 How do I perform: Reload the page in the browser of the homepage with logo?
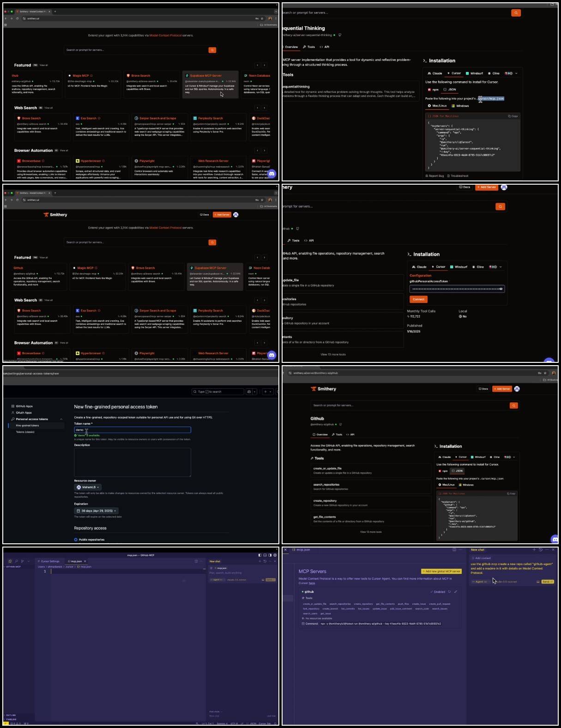tap(18, 200)
